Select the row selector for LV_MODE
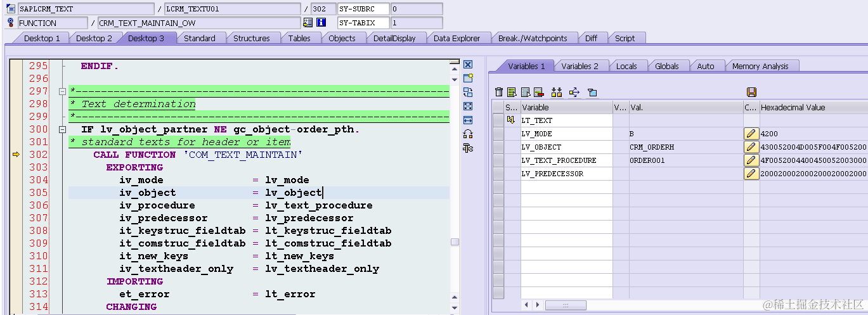 (498, 134)
